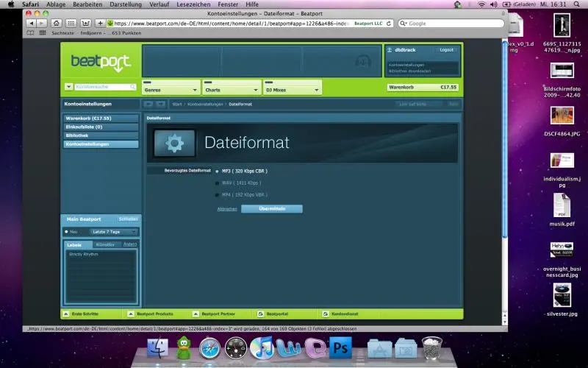Screen dimensions: 588x368
Task: Open the Letzte 7 Tage dropdown
Action: 114,231
